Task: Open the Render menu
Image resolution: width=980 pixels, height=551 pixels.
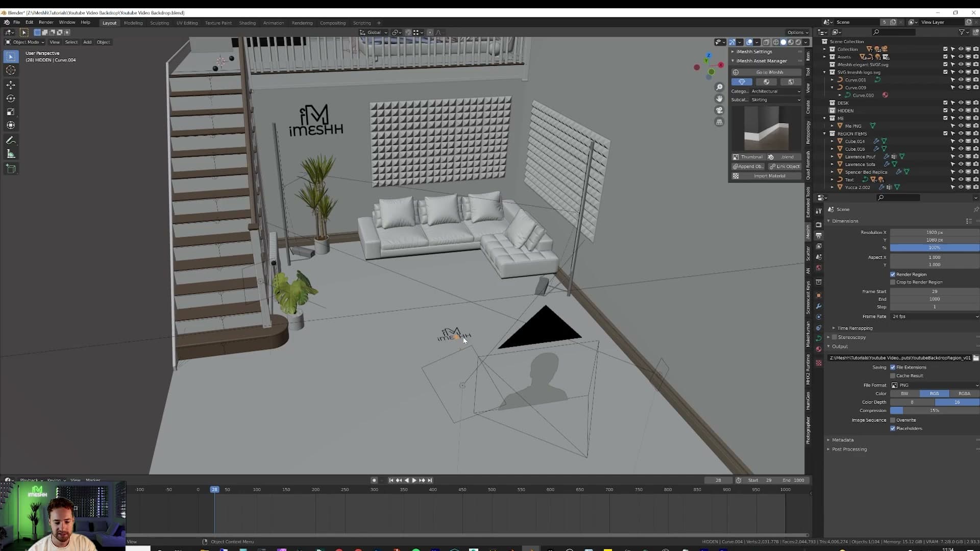Action: point(46,22)
